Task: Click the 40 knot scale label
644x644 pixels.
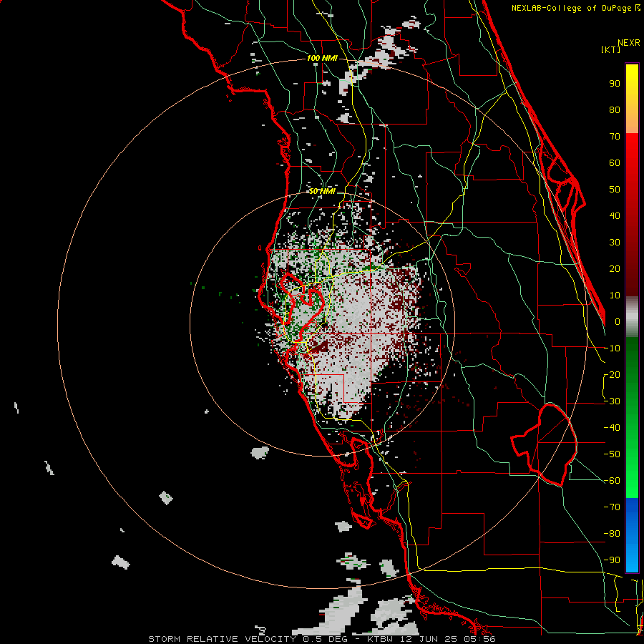Action: click(615, 215)
